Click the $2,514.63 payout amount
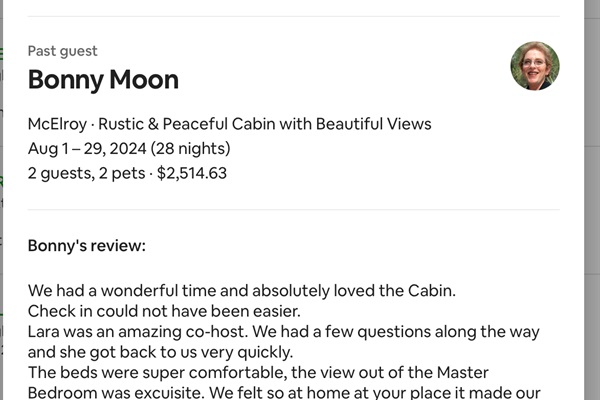Image resolution: width=600 pixels, height=400 pixels. 192,173
